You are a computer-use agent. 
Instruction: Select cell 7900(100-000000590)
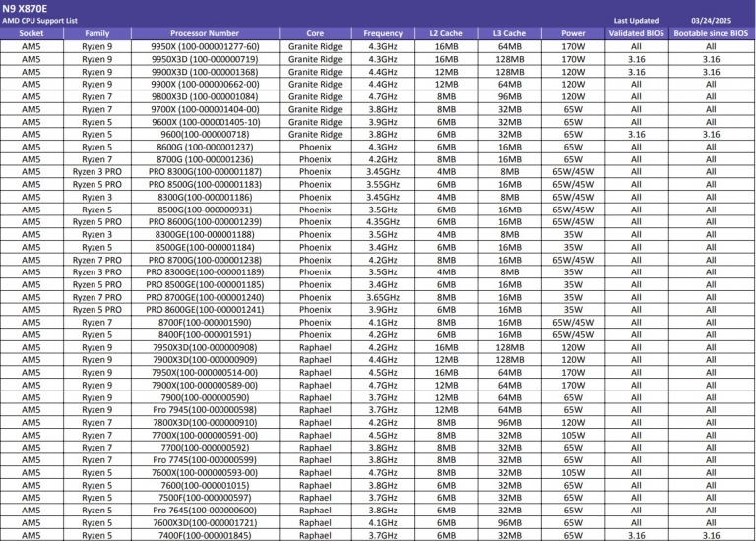205,397
